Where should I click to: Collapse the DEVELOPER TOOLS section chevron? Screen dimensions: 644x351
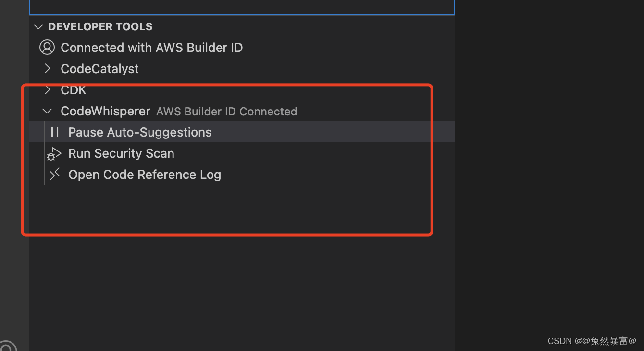[x=38, y=27]
